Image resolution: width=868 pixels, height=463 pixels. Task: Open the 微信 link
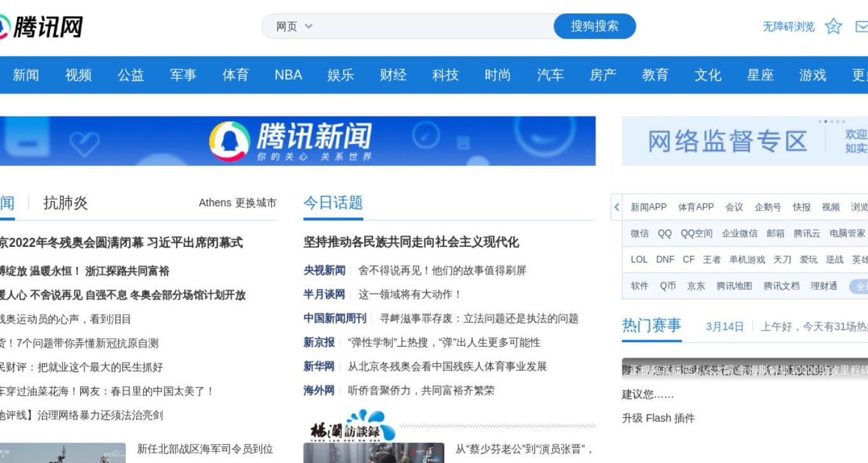point(640,233)
